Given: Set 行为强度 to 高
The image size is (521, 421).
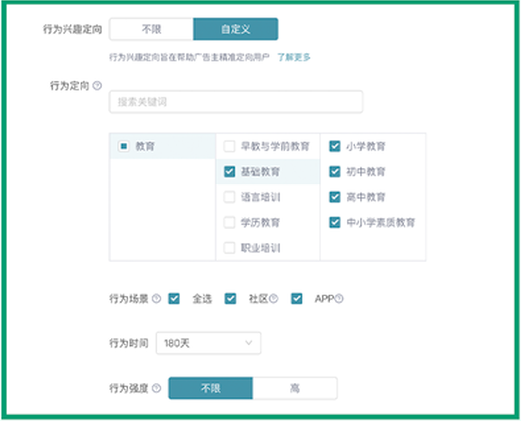Looking at the screenshot, I should point(295,388).
